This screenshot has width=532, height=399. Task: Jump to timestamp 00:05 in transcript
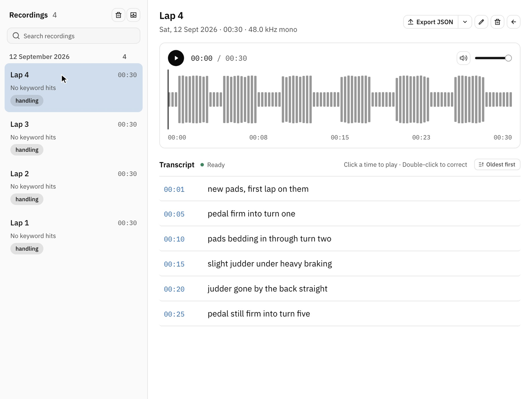(x=174, y=214)
